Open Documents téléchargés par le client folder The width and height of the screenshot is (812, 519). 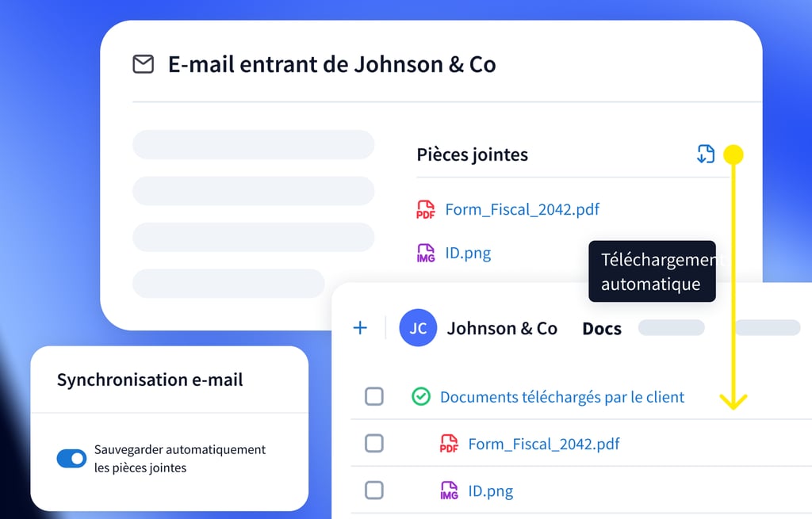tap(561, 397)
